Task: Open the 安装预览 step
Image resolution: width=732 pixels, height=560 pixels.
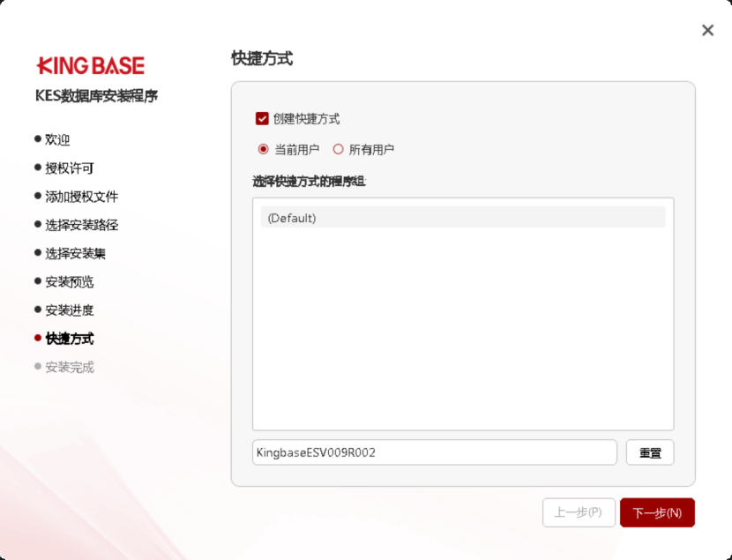Action: pos(69,281)
